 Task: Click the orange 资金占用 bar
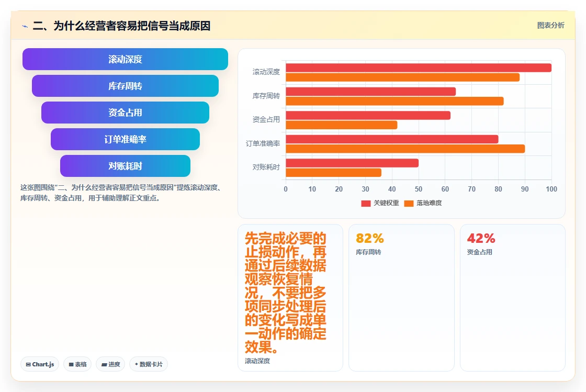(x=342, y=125)
